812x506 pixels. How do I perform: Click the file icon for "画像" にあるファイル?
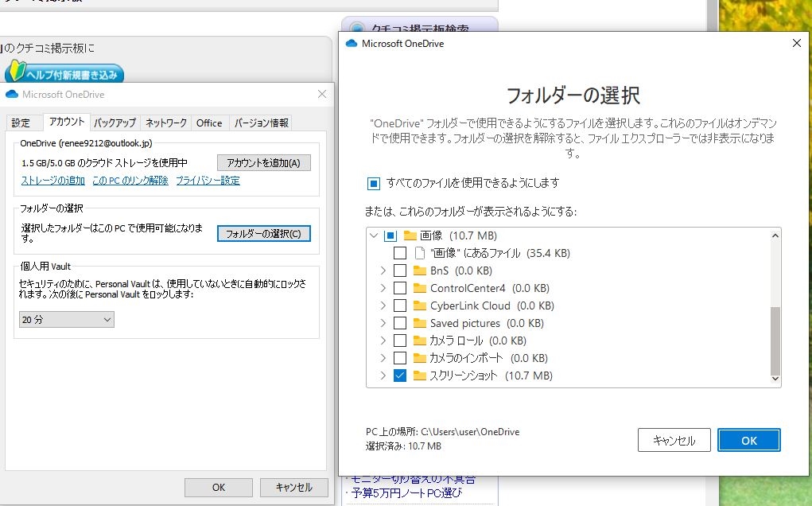coord(420,253)
